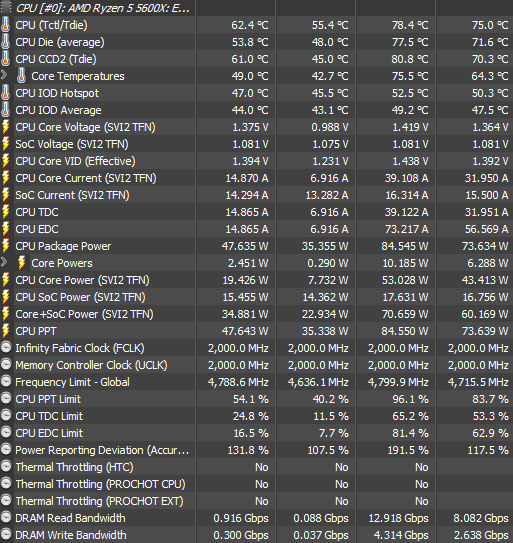
Task: Select the Power Reporting Deviation row label
Action: pyautogui.click(x=102, y=450)
